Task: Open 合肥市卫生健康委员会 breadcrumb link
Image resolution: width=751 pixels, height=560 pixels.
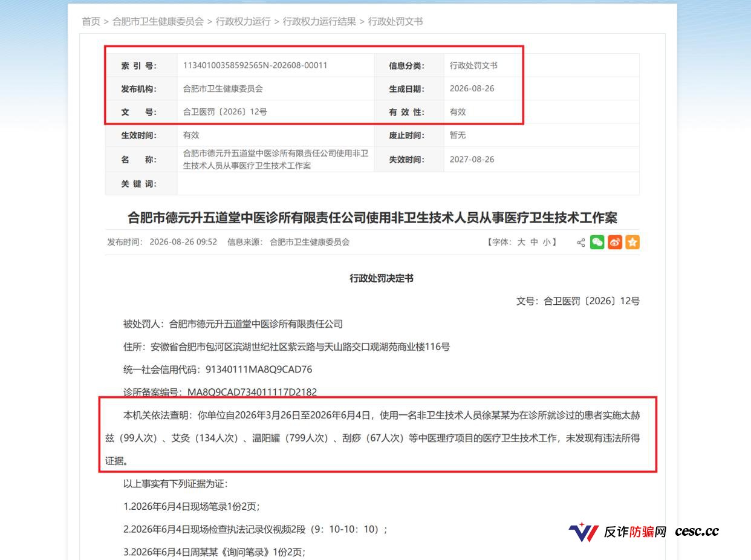Action: click(158, 21)
